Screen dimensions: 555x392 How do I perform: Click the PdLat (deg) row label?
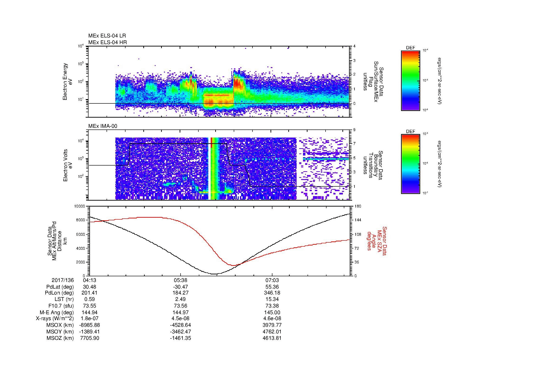(60, 287)
